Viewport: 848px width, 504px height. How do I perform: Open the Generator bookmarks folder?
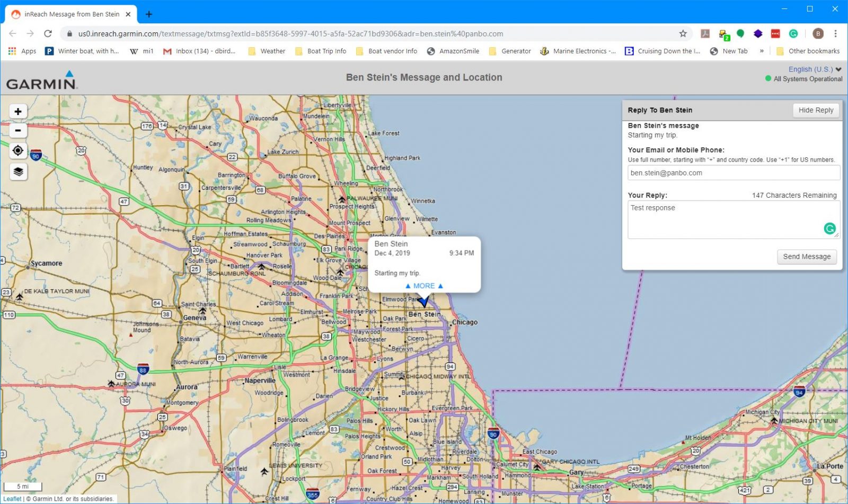(510, 51)
